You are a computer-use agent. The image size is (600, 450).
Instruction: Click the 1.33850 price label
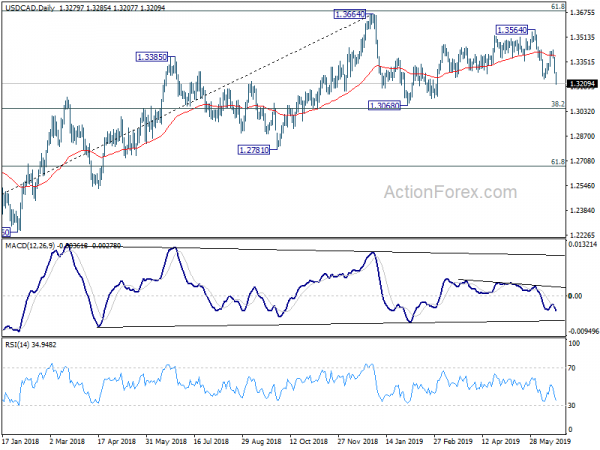coord(152,57)
